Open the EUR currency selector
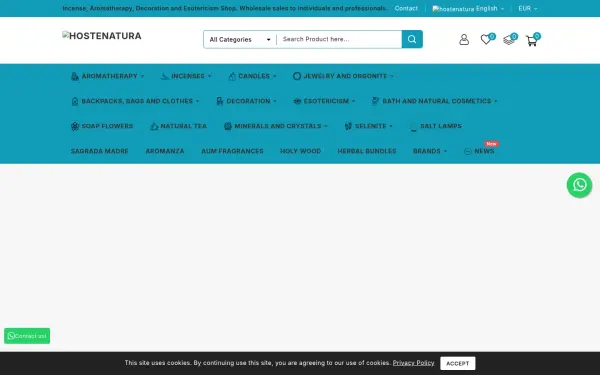The image size is (600, 375). coord(528,8)
